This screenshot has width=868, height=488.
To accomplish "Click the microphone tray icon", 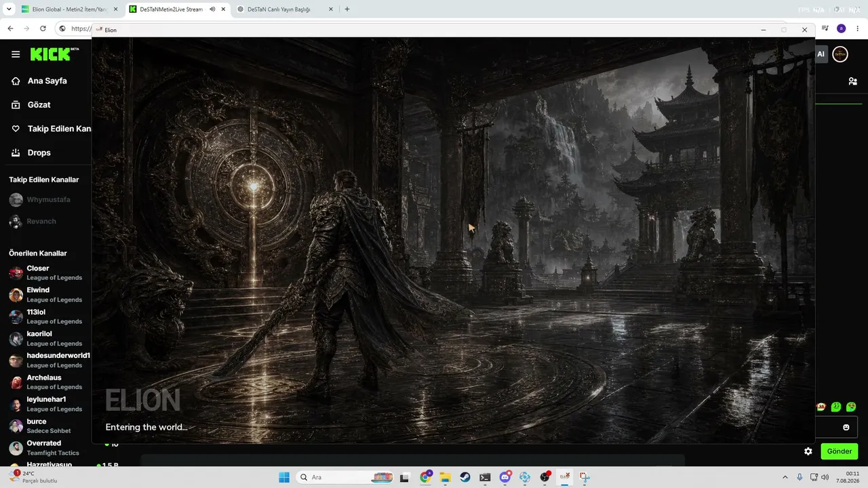I will click(x=800, y=477).
